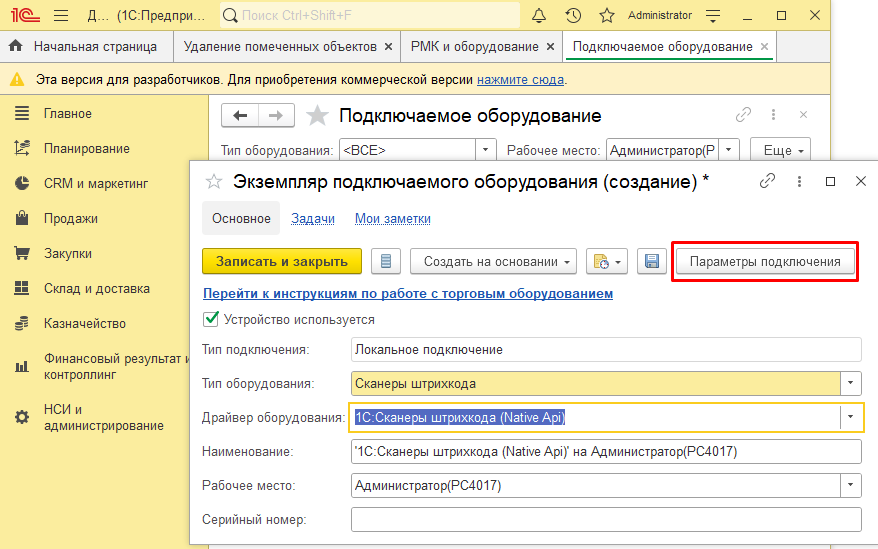Switch to the Задачи tab

click(x=312, y=218)
